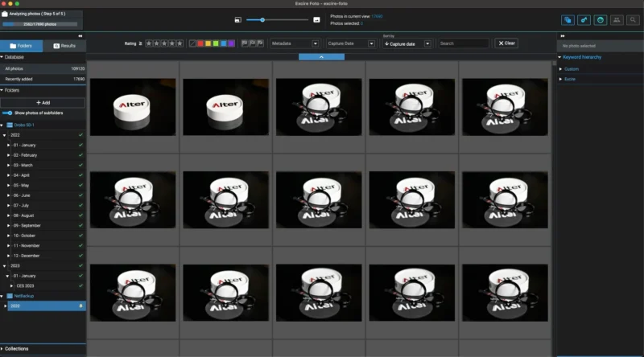The width and height of the screenshot is (644, 357).
Task: Open the find faces tool (round face icon)
Action: click(x=601, y=19)
